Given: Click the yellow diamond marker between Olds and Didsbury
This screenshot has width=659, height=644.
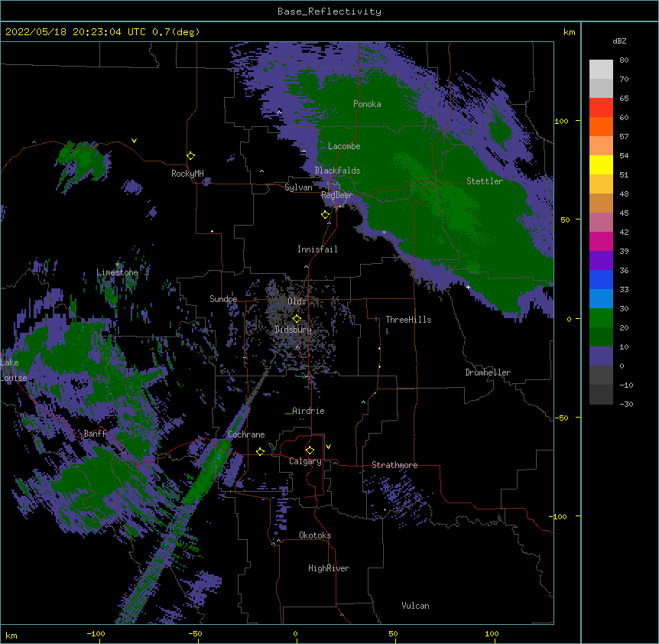Looking at the screenshot, I should point(297,319).
